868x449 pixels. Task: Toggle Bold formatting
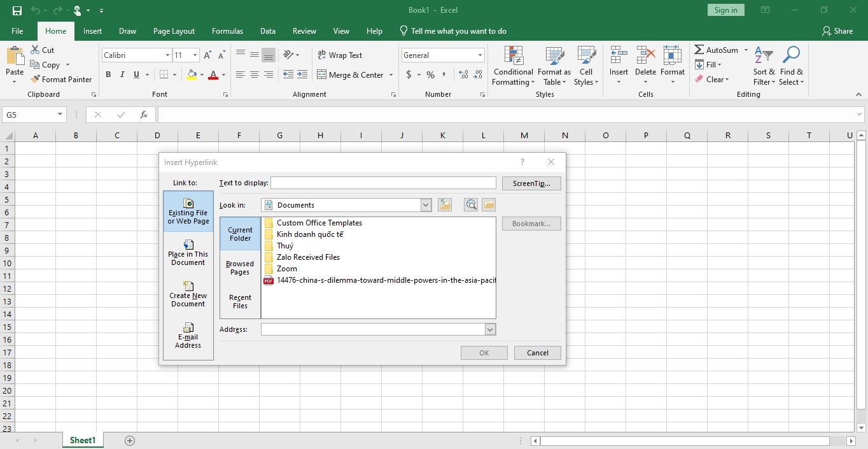(x=108, y=75)
